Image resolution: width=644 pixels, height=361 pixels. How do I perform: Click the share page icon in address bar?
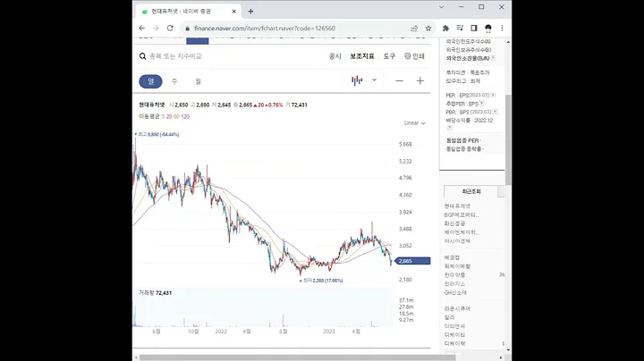(x=414, y=29)
